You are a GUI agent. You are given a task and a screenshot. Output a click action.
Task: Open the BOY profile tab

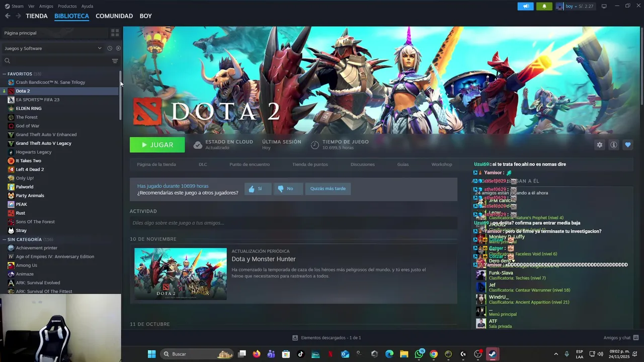coord(146,16)
